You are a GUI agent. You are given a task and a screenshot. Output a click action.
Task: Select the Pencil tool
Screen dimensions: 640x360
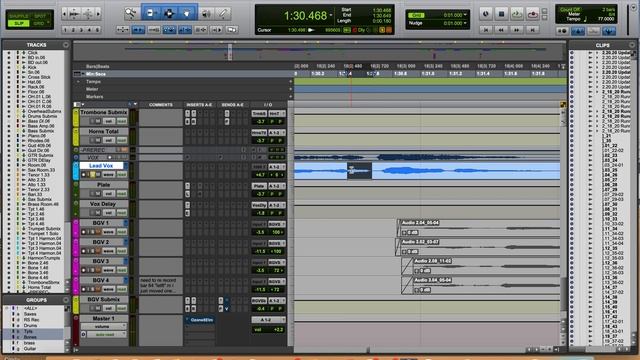point(223,14)
